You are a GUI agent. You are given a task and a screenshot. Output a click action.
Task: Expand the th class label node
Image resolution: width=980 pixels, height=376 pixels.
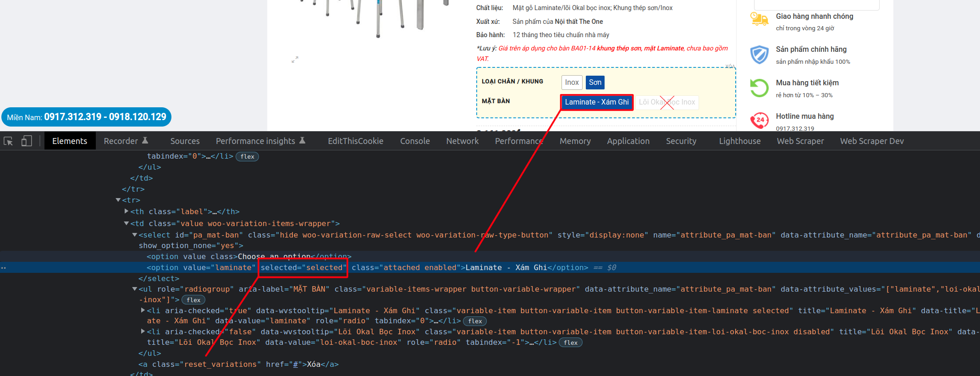(x=127, y=211)
